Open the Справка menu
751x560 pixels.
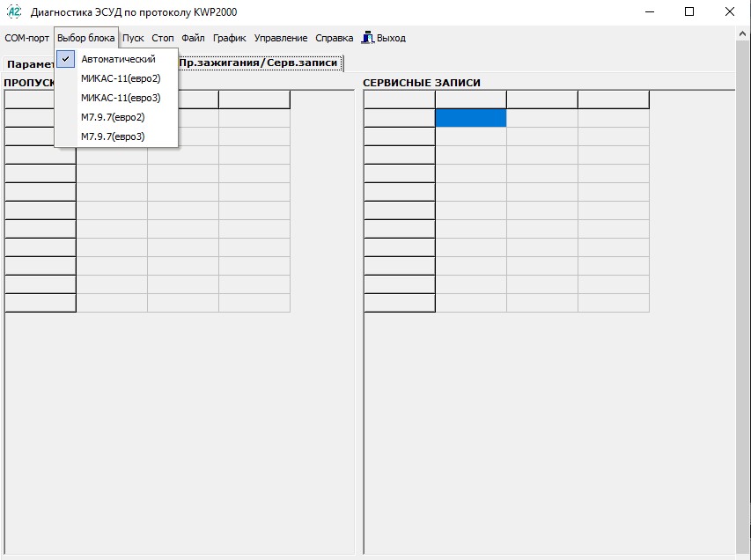click(x=334, y=38)
